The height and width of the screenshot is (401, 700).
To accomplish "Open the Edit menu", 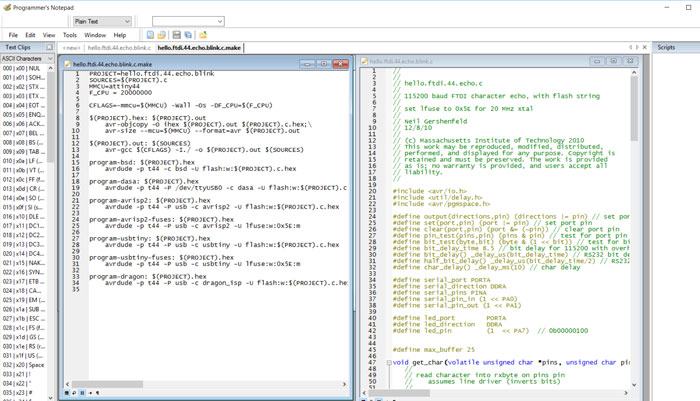I will pyautogui.click(x=30, y=35).
